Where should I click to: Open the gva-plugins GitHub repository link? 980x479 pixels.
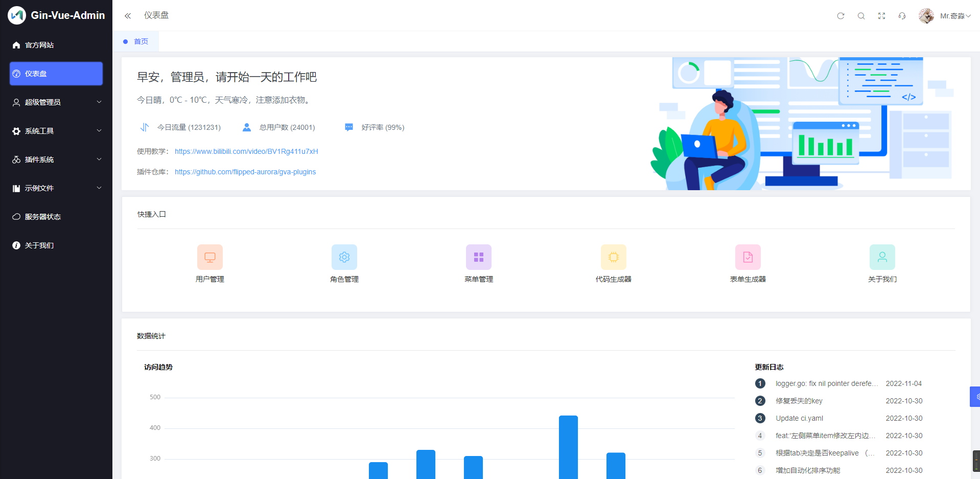(245, 172)
